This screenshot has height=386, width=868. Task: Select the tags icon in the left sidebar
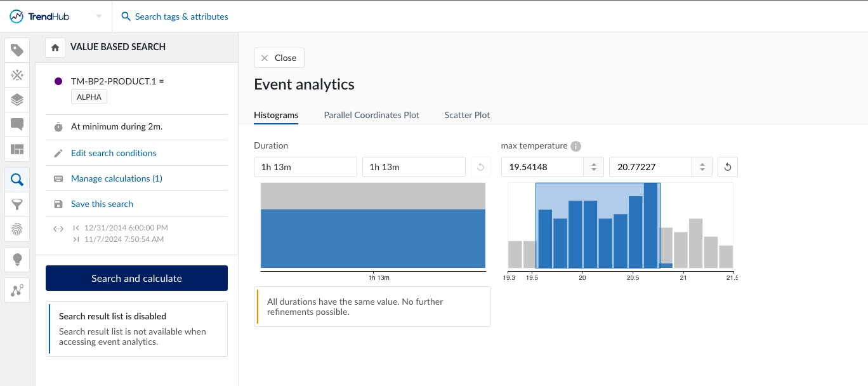click(x=16, y=50)
